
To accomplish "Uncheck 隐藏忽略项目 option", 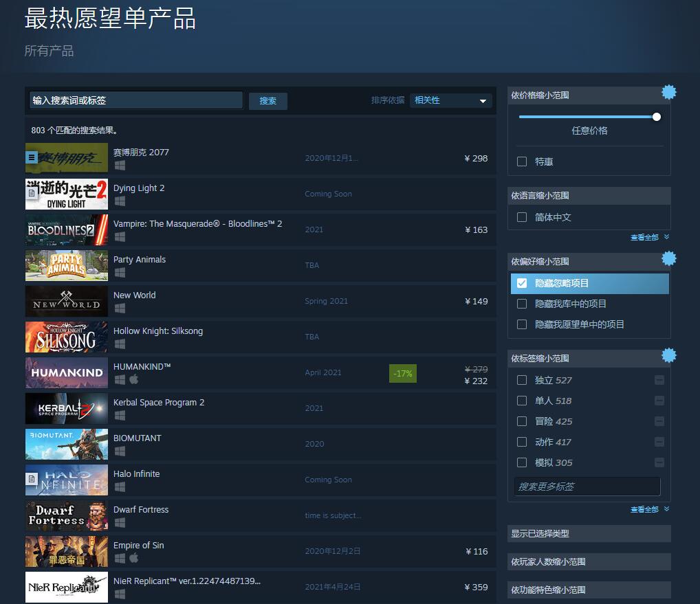I will (521, 283).
